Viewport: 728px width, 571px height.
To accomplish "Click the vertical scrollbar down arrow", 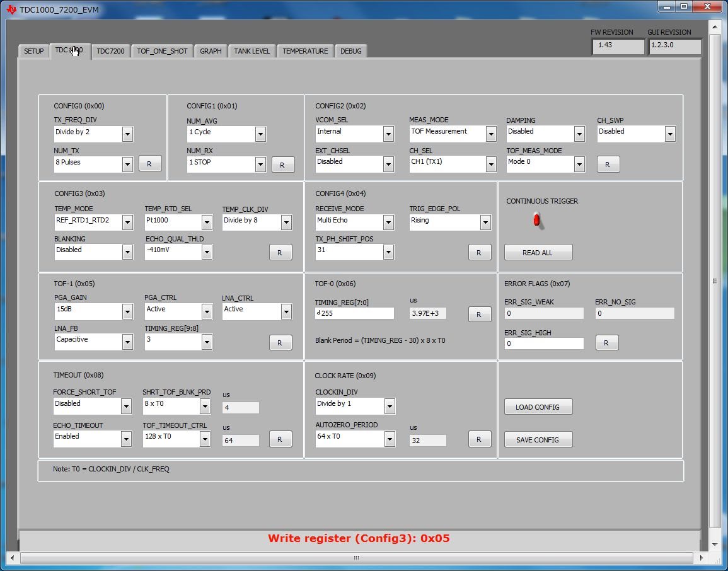I will 715,544.
